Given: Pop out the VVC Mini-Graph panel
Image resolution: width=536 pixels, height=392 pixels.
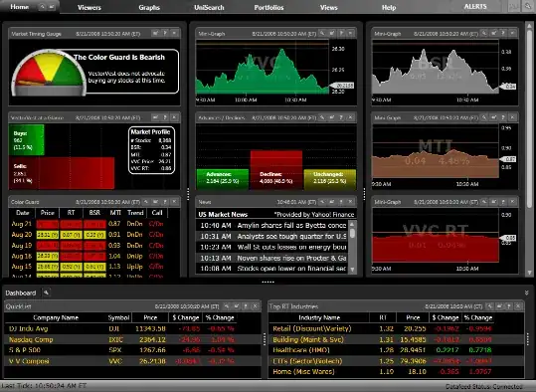Looking at the screenshot, I should pyautogui.click(x=332, y=33).
